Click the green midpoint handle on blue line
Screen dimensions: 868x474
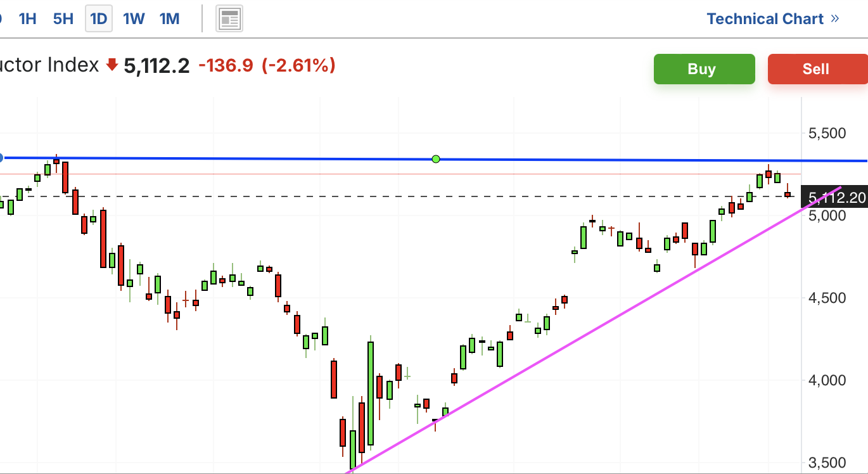436,159
